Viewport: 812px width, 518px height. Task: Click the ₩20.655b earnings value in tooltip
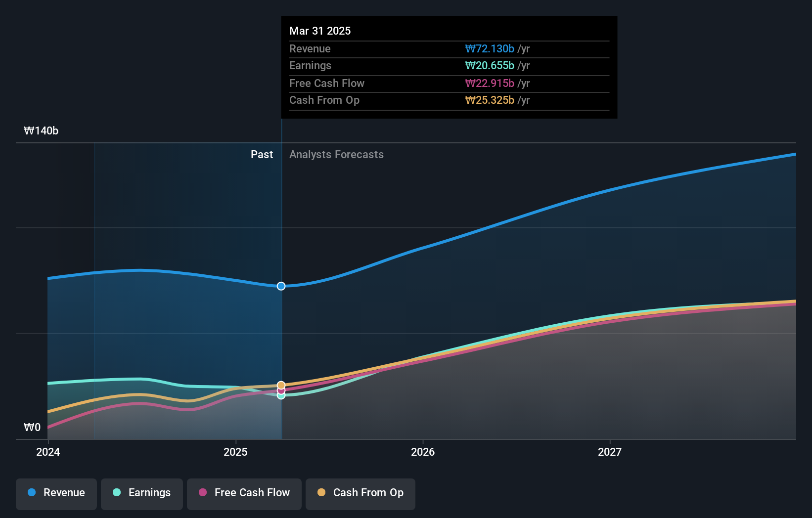pyautogui.click(x=490, y=65)
